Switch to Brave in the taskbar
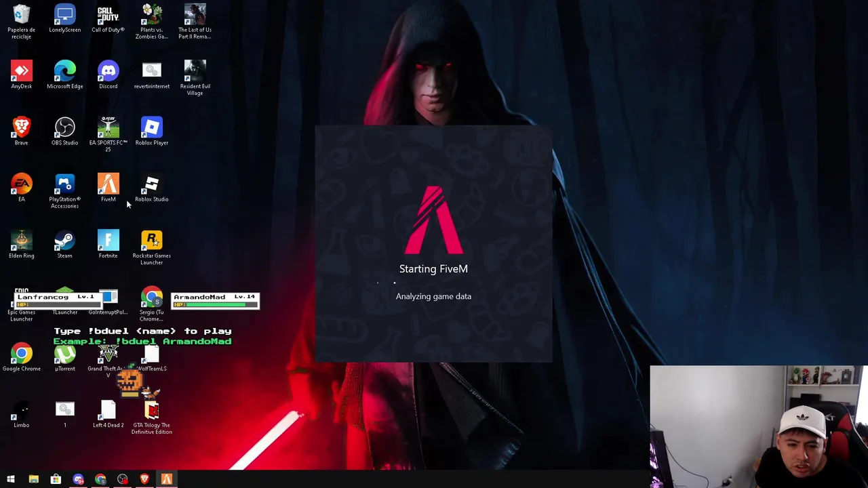Viewport: 868px width, 488px height. click(x=144, y=479)
